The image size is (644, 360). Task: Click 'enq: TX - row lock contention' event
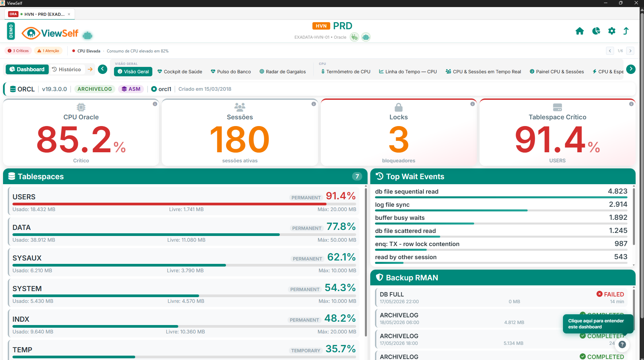click(501, 245)
